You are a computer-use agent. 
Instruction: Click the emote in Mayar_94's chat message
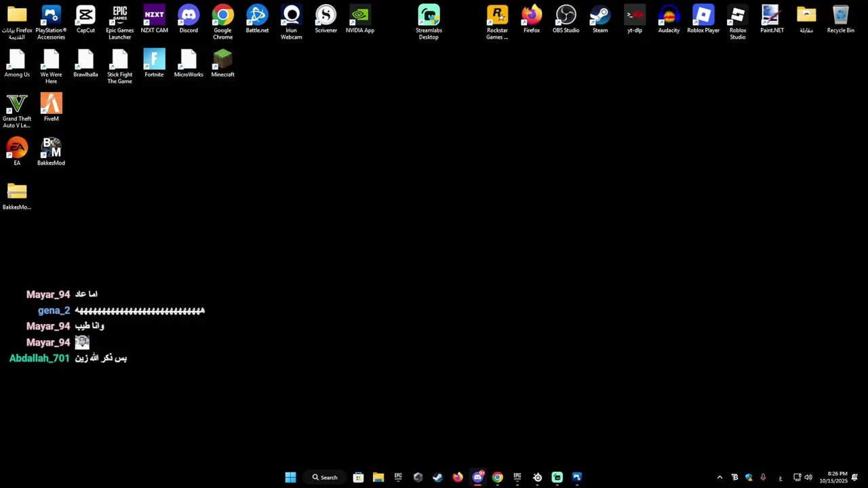click(82, 342)
